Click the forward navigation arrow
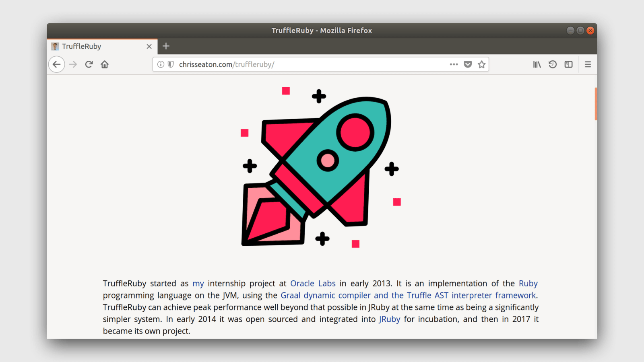Viewport: 644px width, 362px height. 73,64
